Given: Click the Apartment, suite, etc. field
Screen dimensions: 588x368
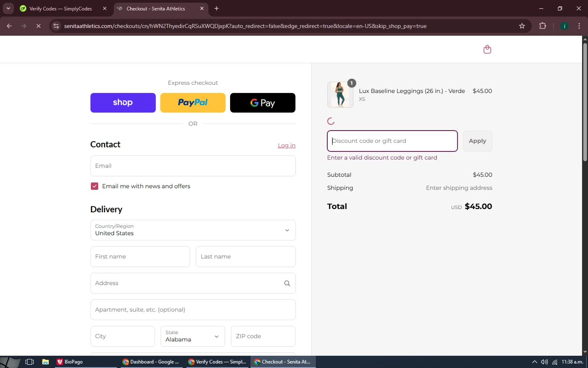Looking at the screenshot, I should point(193,310).
